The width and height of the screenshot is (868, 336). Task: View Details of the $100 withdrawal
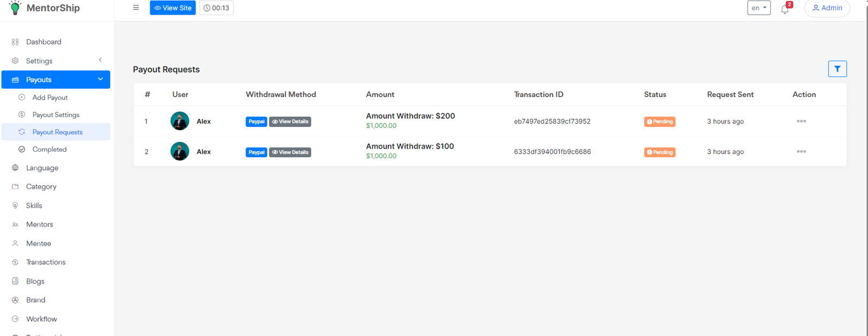coord(290,152)
